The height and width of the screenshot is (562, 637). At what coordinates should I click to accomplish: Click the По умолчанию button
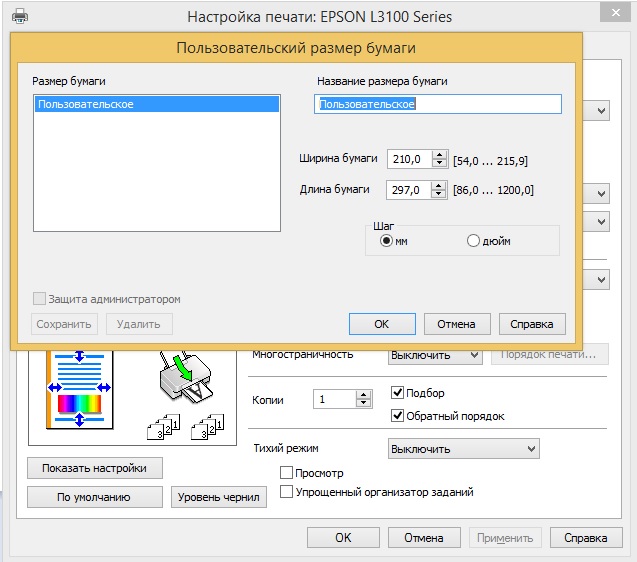[x=95, y=497]
